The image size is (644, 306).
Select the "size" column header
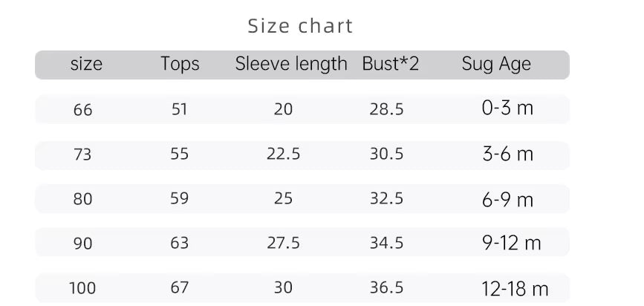(x=86, y=65)
